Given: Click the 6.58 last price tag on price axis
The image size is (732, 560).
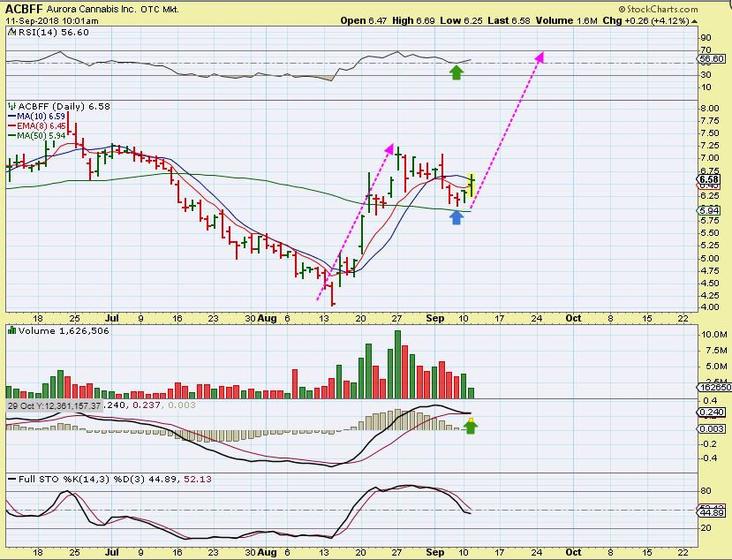Looking at the screenshot, I should coord(709,180).
